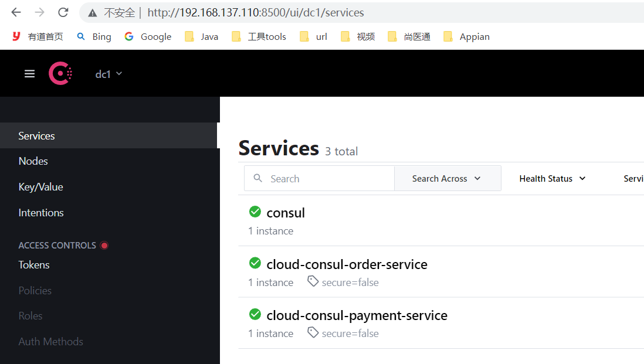Open the Bing bookmark
This screenshot has height=364, width=644.
coord(94,36)
